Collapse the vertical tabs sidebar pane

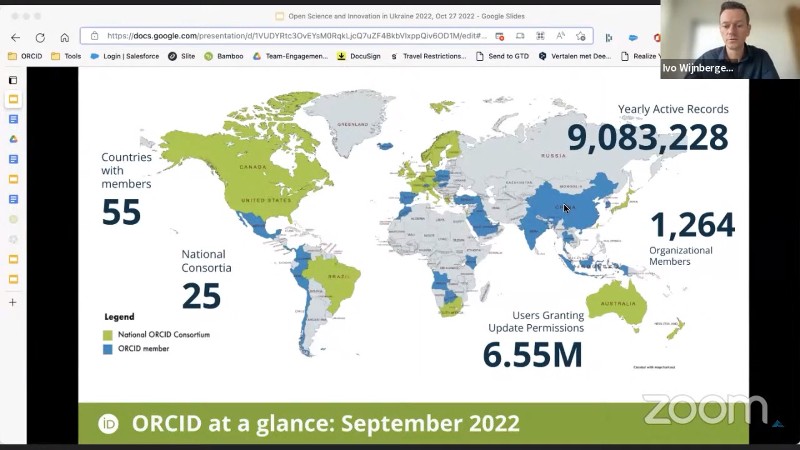pyautogui.click(x=13, y=80)
